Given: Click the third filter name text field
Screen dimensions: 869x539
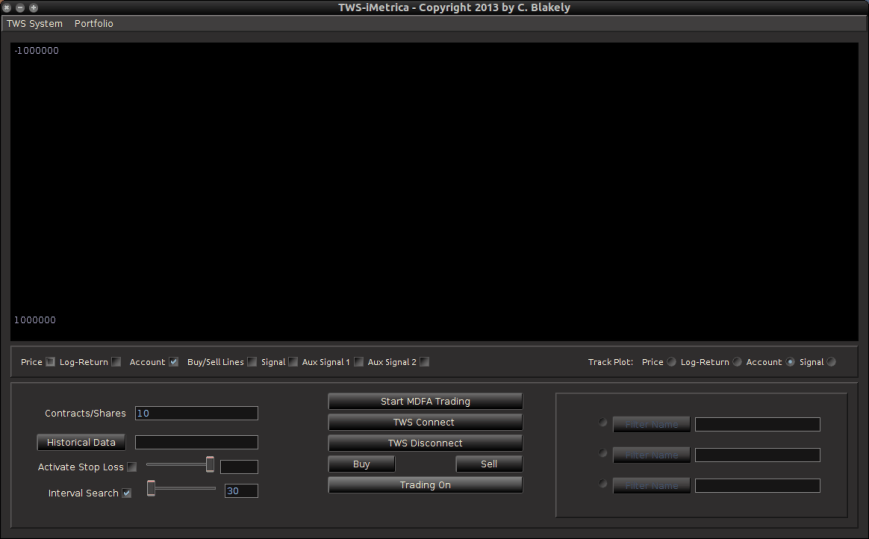Looking at the screenshot, I should [x=758, y=486].
